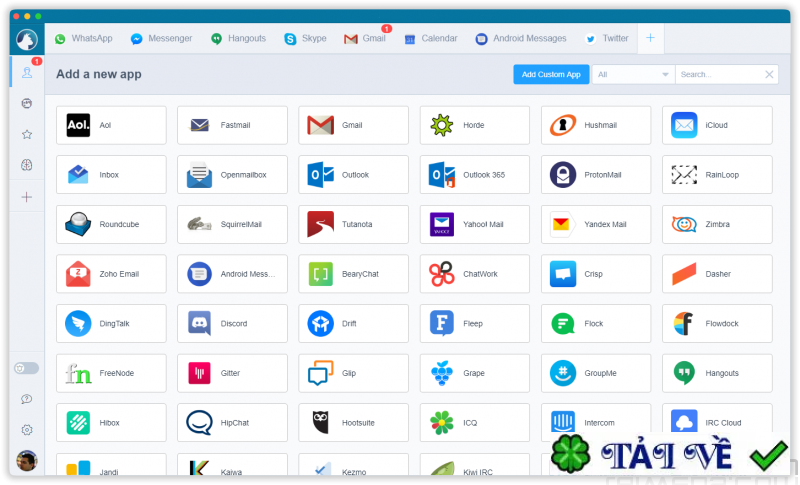
Task: Add the Gitter app
Action: pos(232,373)
